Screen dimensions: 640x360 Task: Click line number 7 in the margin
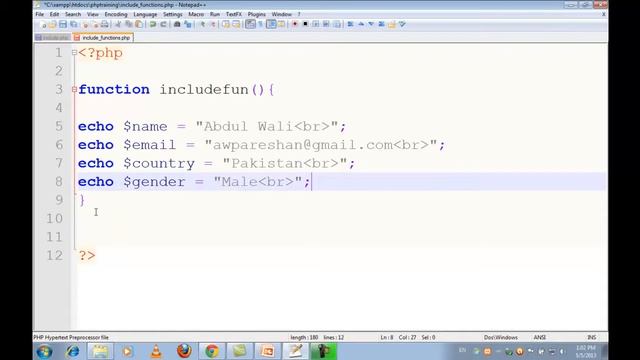[x=59, y=163]
